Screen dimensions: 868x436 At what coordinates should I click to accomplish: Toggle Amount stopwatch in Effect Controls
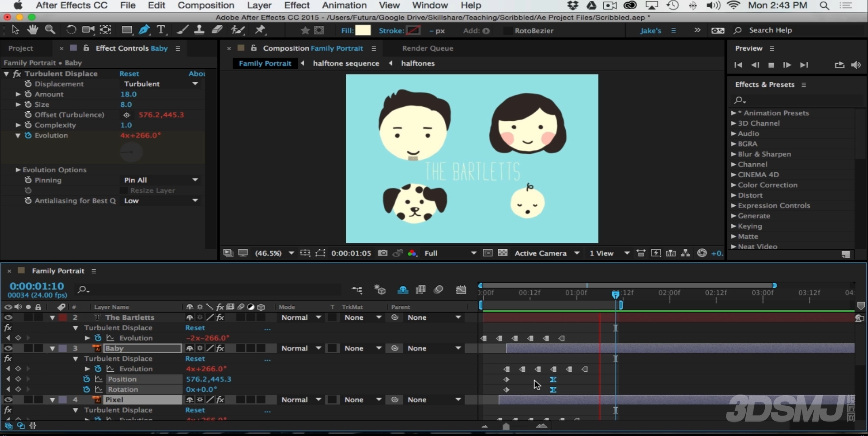(28, 94)
